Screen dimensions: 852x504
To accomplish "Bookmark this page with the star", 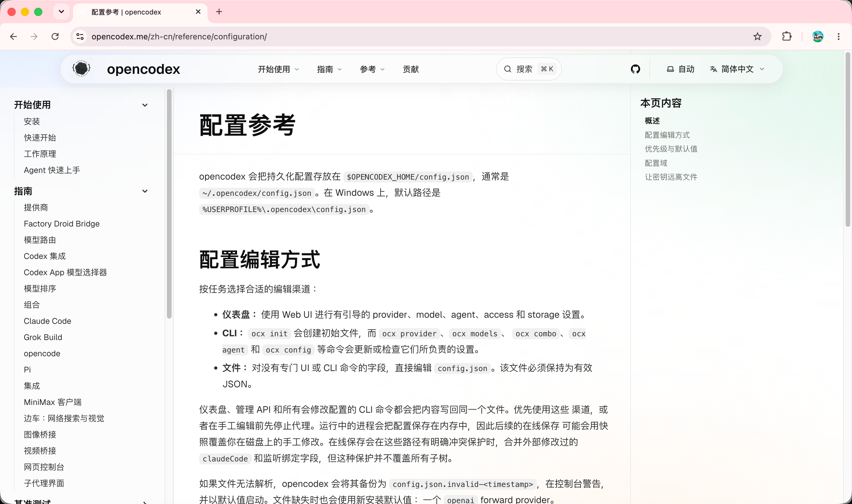I will coord(757,36).
